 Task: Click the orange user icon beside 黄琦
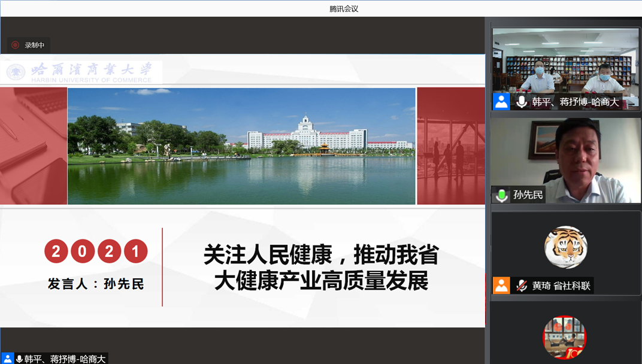pyautogui.click(x=501, y=286)
